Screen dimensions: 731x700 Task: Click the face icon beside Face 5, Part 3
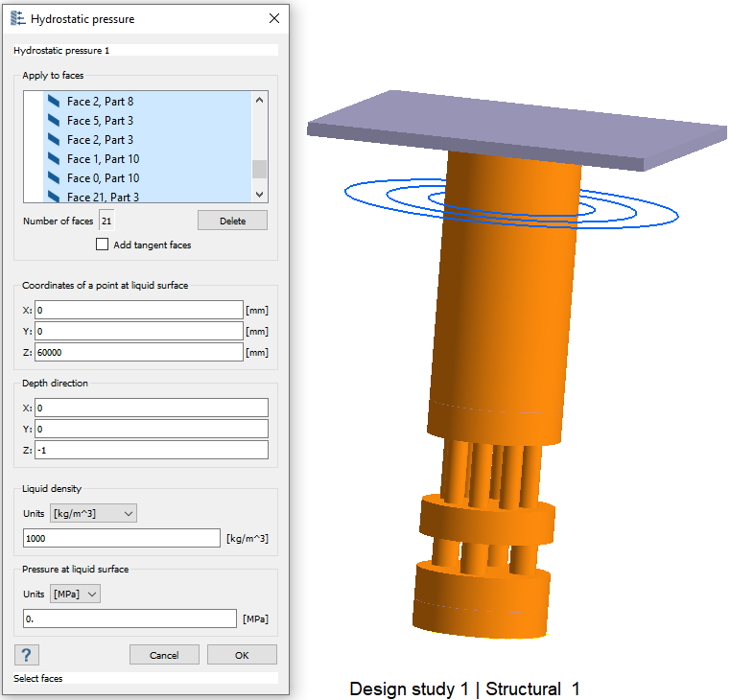point(53,121)
